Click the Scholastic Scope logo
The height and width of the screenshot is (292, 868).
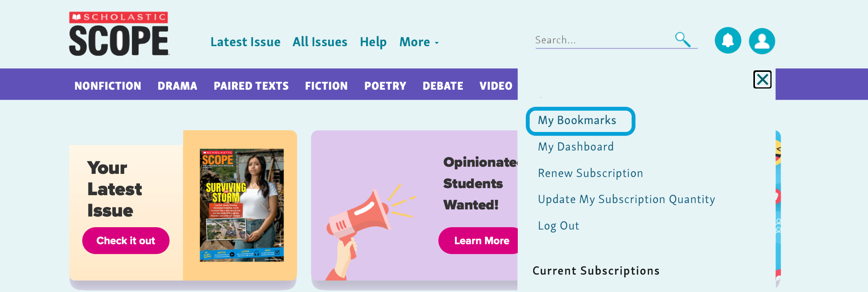pos(119,34)
